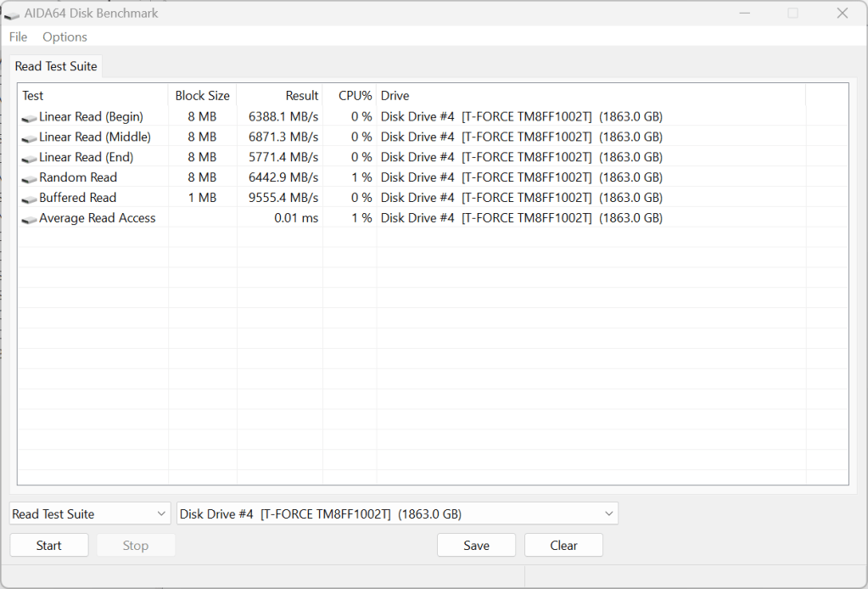Click the AIDA64 icon in the title bar
Viewport: 868px width, 589px height.
tap(11, 13)
